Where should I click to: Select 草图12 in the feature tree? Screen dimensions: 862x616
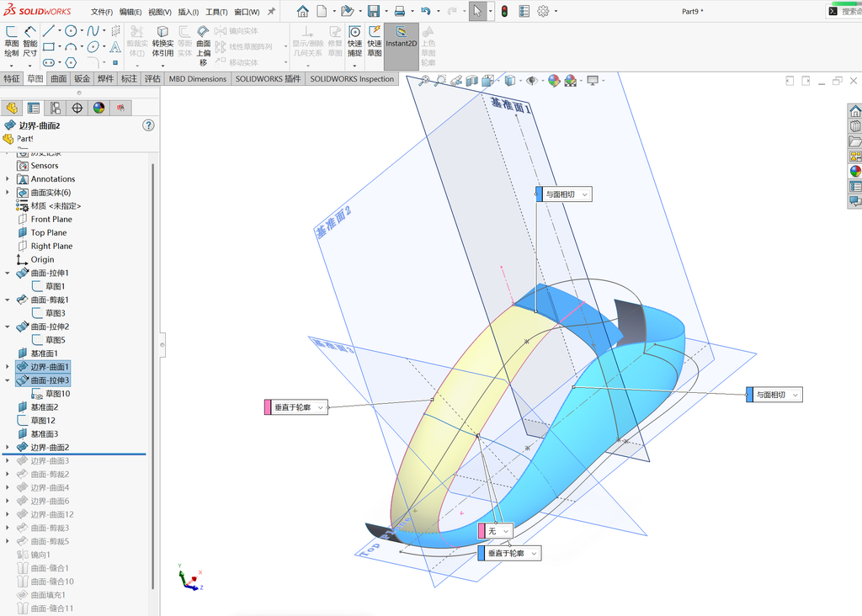click(43, 421)
